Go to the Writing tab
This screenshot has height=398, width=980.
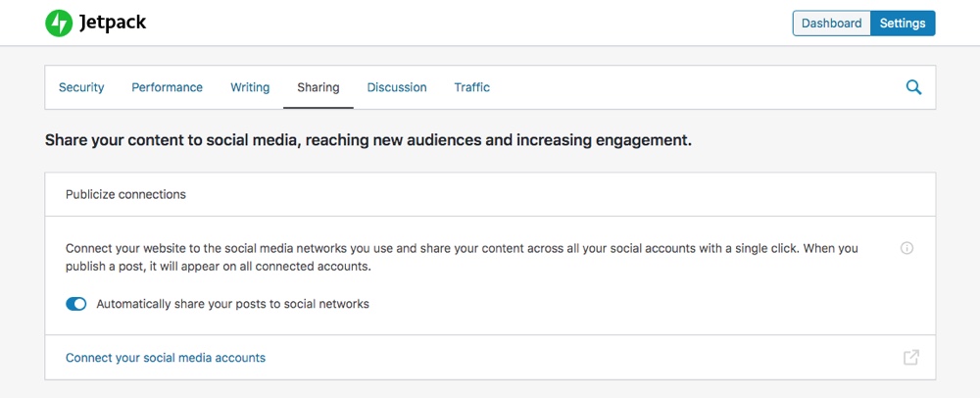(250, 87)
